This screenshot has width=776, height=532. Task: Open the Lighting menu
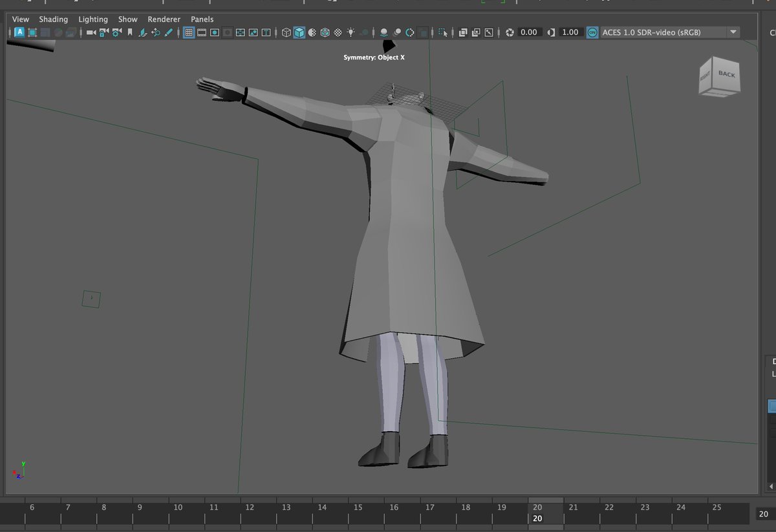point(93,19)
